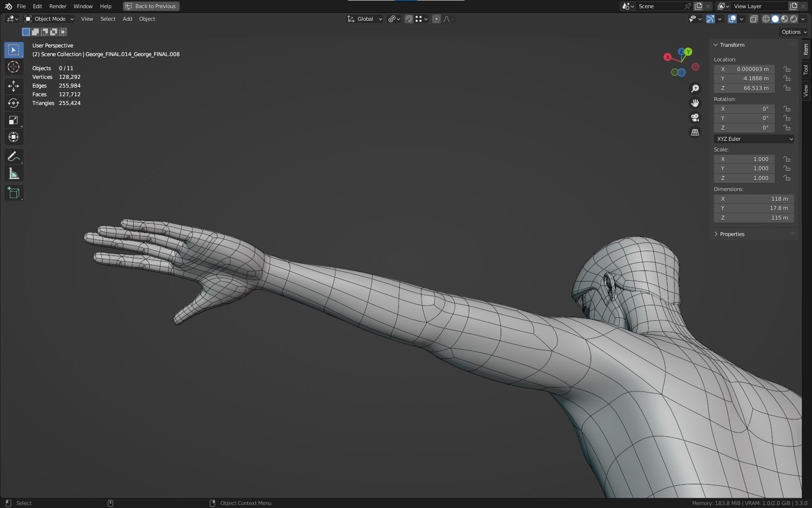Click the View Layer name field
The height and width of the screenshot is (508, 812).
point(759,6)
